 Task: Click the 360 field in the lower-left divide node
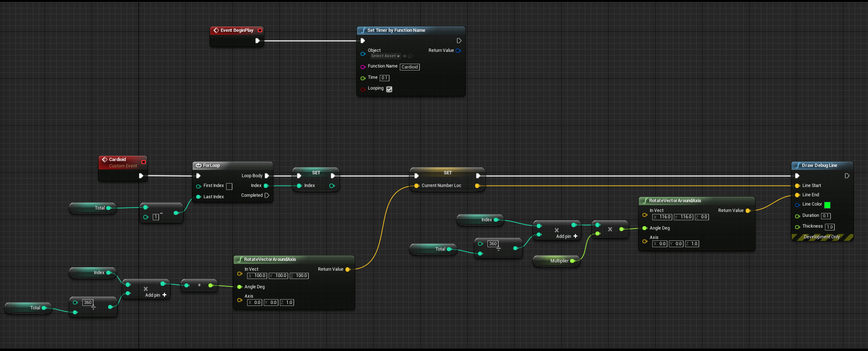coord(88,303)
